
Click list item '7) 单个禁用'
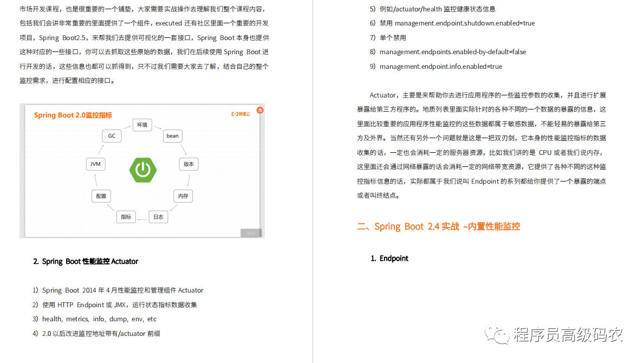(x=388, y=38)
